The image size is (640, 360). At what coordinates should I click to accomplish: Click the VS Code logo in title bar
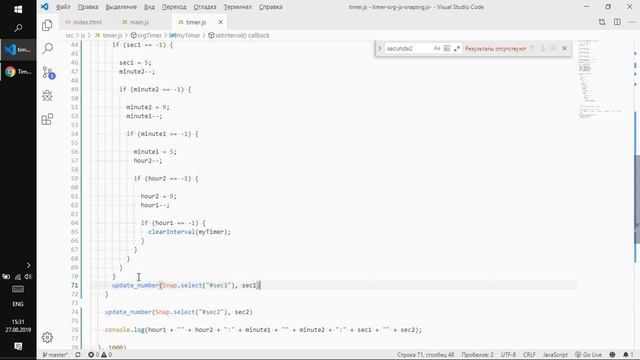pos(44,7)
